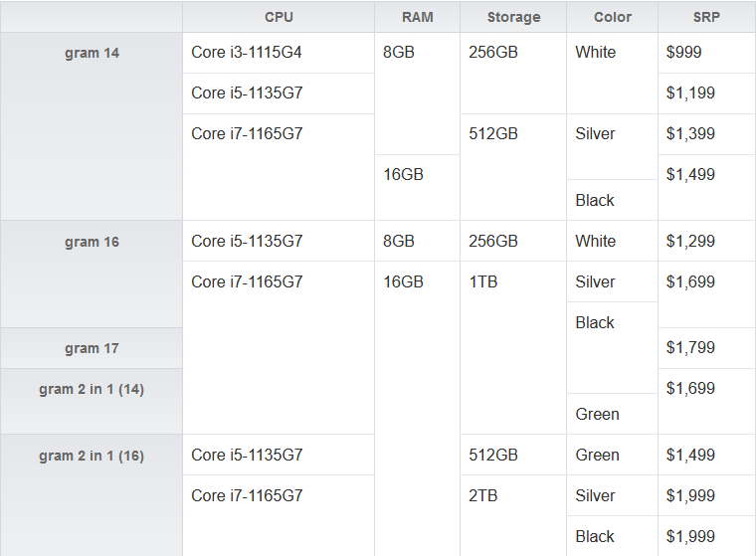This screenshot has height=556, width=756.
Task: Click the Storage column header
Action: pyautogui.click(x=513, y=17)
